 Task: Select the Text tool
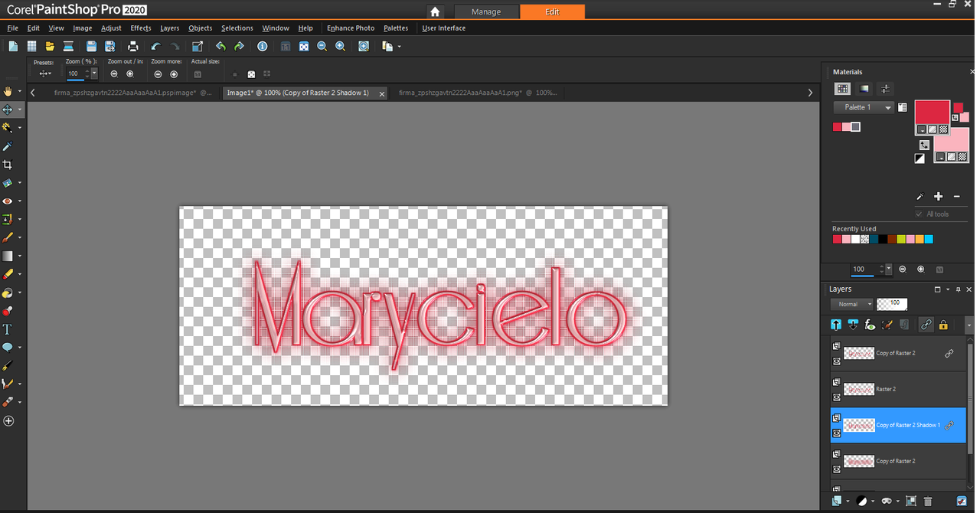click(x=8, y=329)
